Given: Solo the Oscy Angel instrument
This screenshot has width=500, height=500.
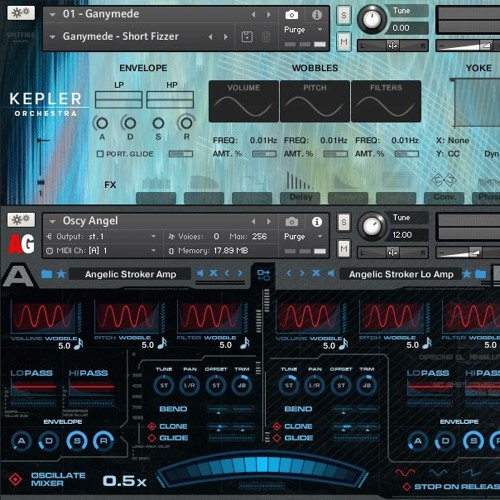Looking at the screenshot, I should coord(344,222).
